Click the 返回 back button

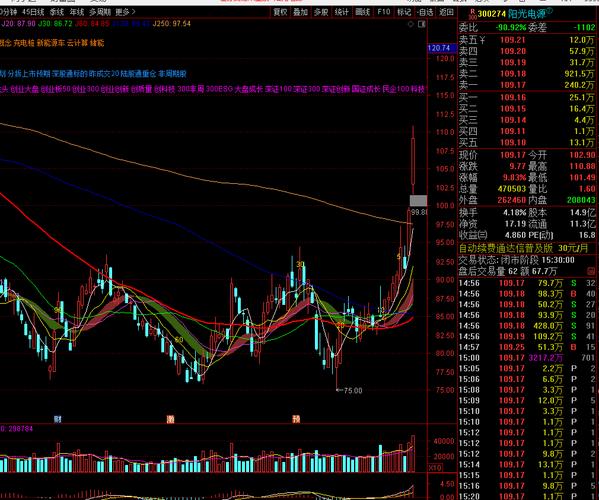446,12
